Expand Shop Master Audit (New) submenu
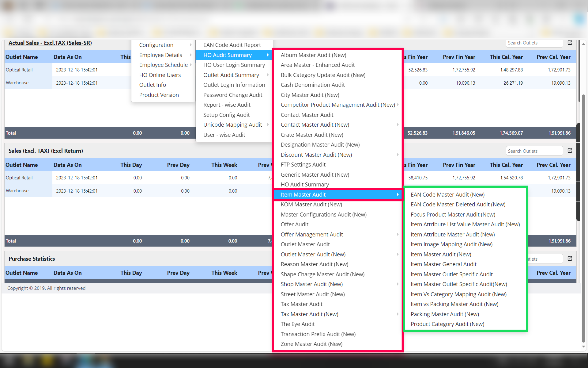The image size is (588, 368). tap(398, 284)
